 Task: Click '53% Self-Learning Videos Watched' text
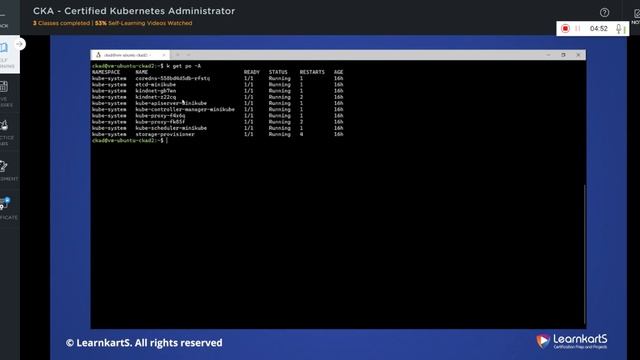click(x=144, y=23)
